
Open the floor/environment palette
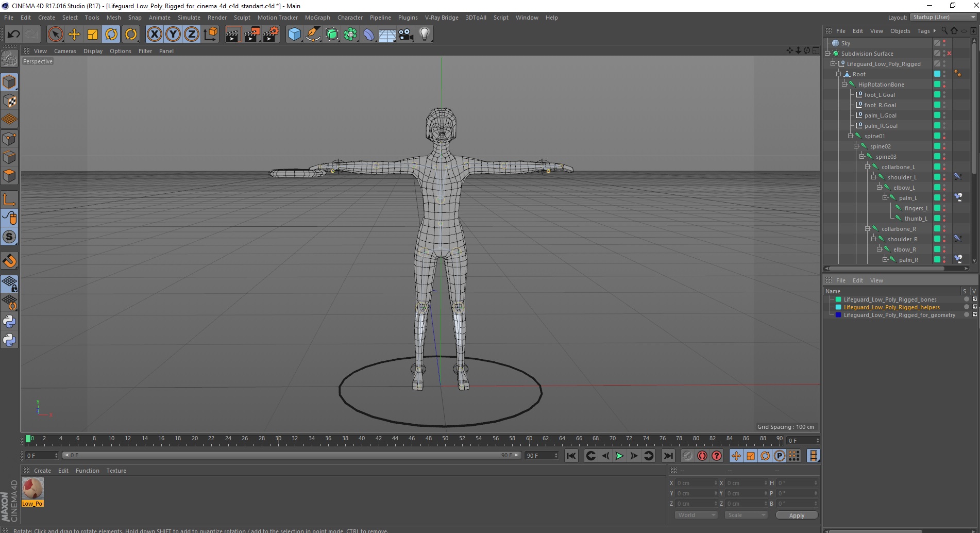coord(387,35)
